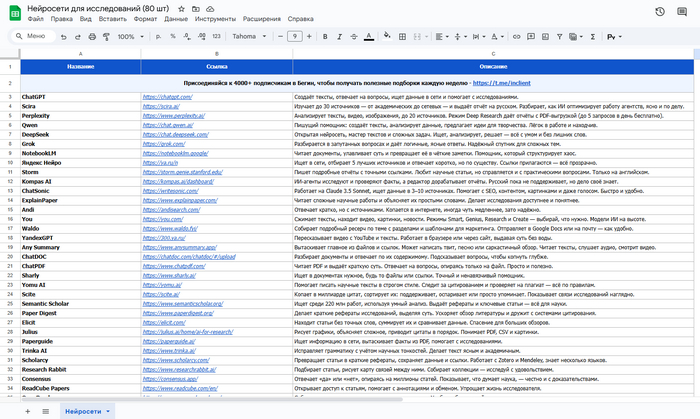Viewport: 700px width, 419px height.
Task: Open the perplexity.ai link
Action: [169, 115]
